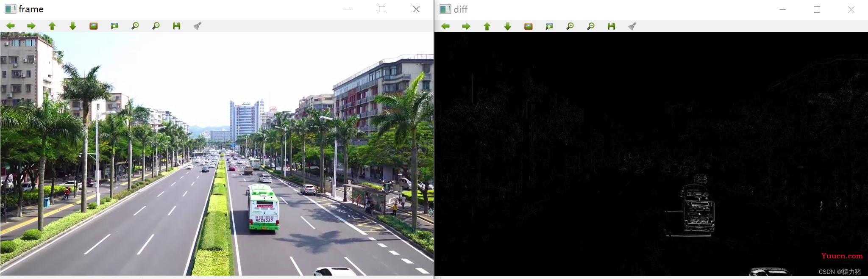Click the frame window title bar icon

(10, 9)
